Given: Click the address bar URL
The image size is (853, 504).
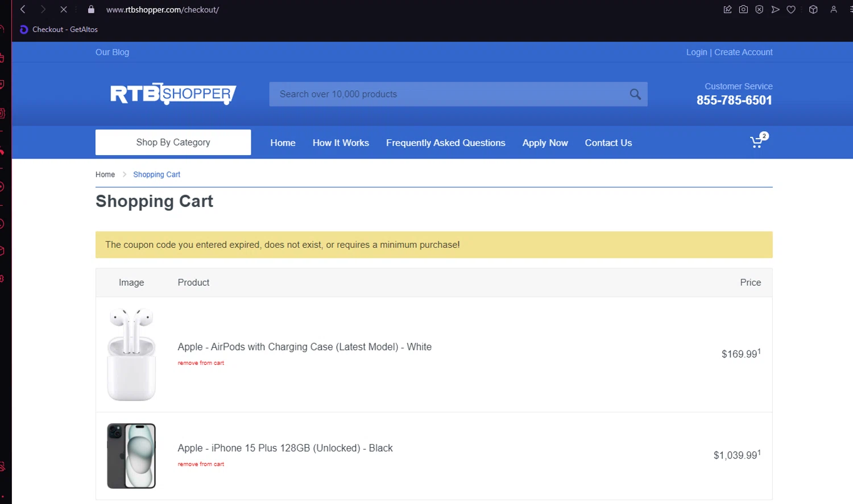Looking at the screenshot, I should (163, 10).
